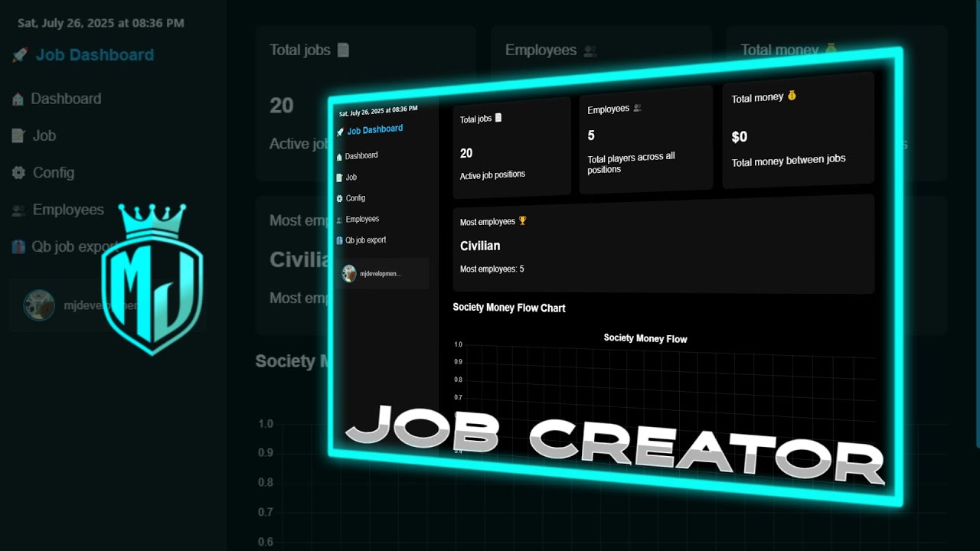Click the people icon on framed Employees card
The width and height of the screenshot is (980, 551).
(x=637, y=108)
